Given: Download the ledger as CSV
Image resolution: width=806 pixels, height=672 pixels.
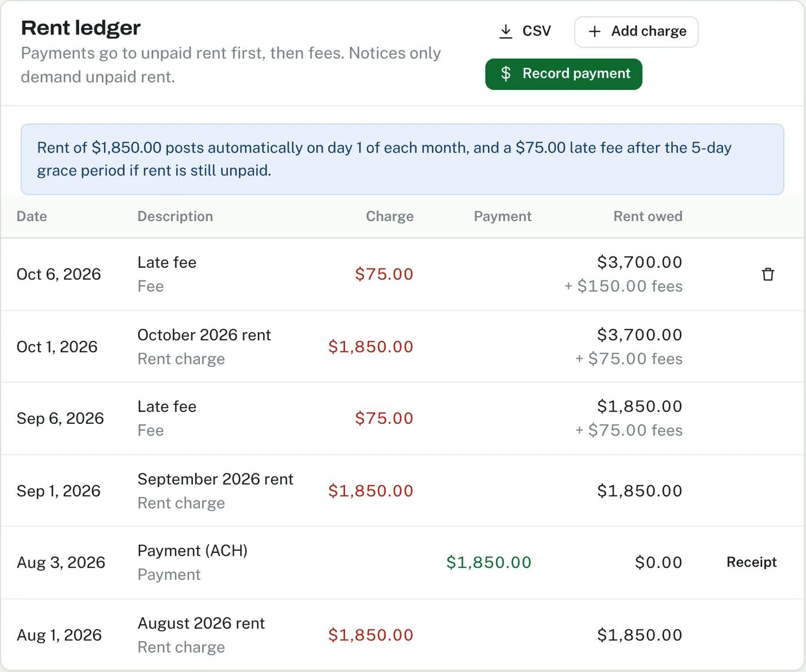Looking at the screenshot, I should point(525,31).
